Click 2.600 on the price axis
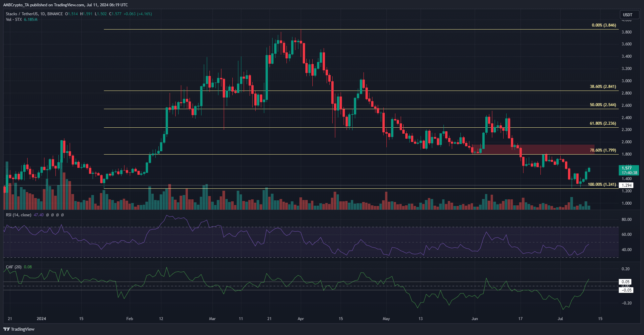This screenshot has height=335, width=644. coord(627,105)
